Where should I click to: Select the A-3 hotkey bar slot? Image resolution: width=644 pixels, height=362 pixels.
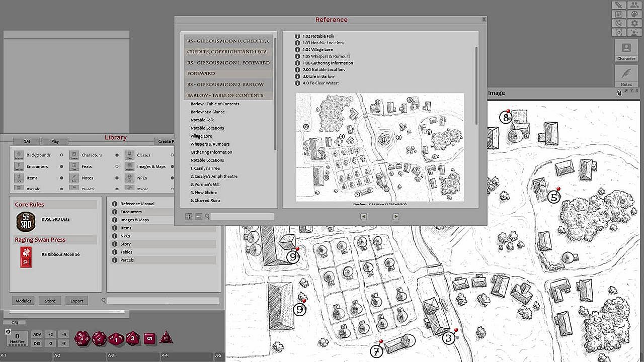[134, 356]
